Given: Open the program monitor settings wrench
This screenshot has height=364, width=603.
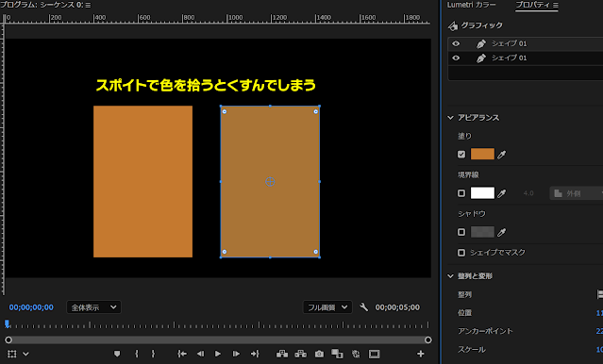Looking at the screenshot, I should [364, 307].
